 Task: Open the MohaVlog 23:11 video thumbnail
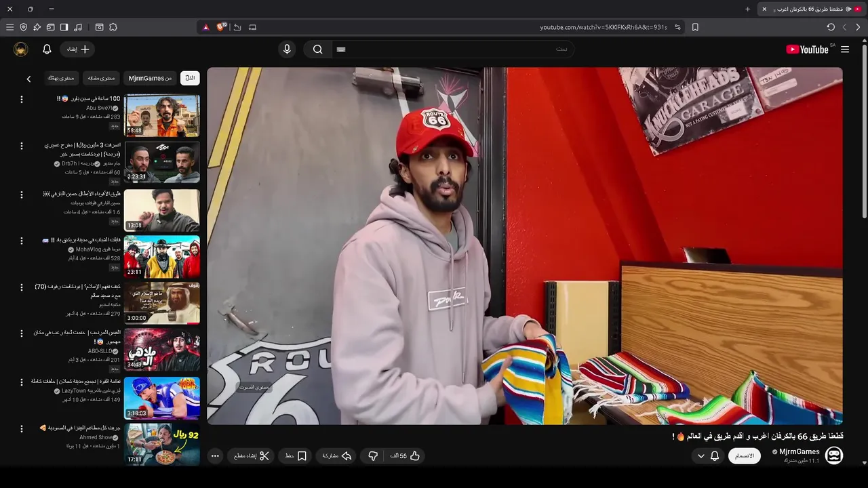[x=162, y=256]
